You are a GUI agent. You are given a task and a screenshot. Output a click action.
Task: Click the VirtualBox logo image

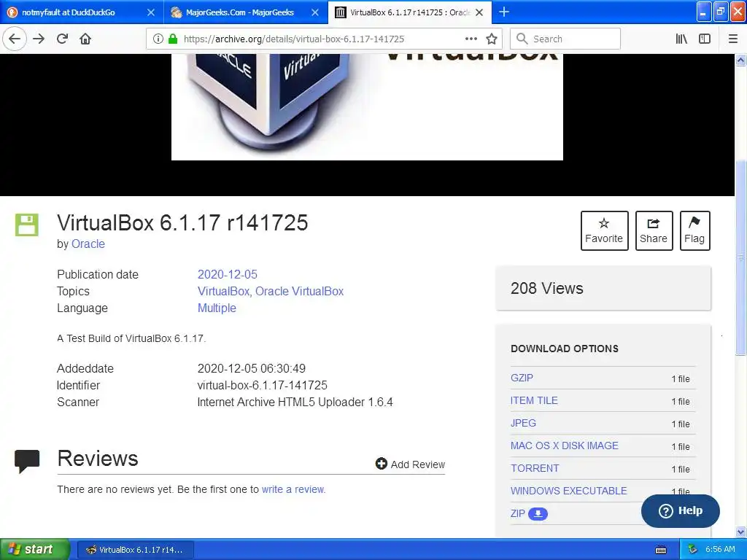click(x=367, y=106)
